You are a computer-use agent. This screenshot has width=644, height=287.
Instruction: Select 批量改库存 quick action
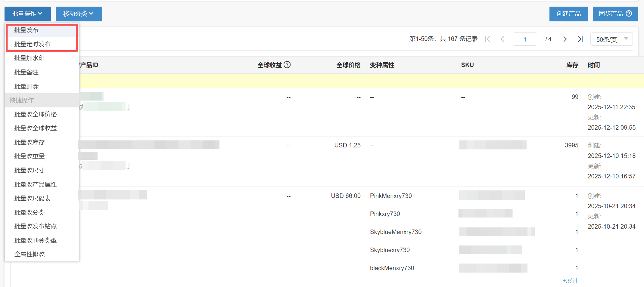[x=30, y=142]
